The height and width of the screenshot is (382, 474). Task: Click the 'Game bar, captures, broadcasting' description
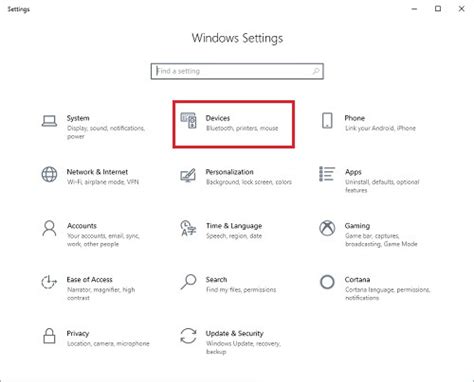click(381, 240)
